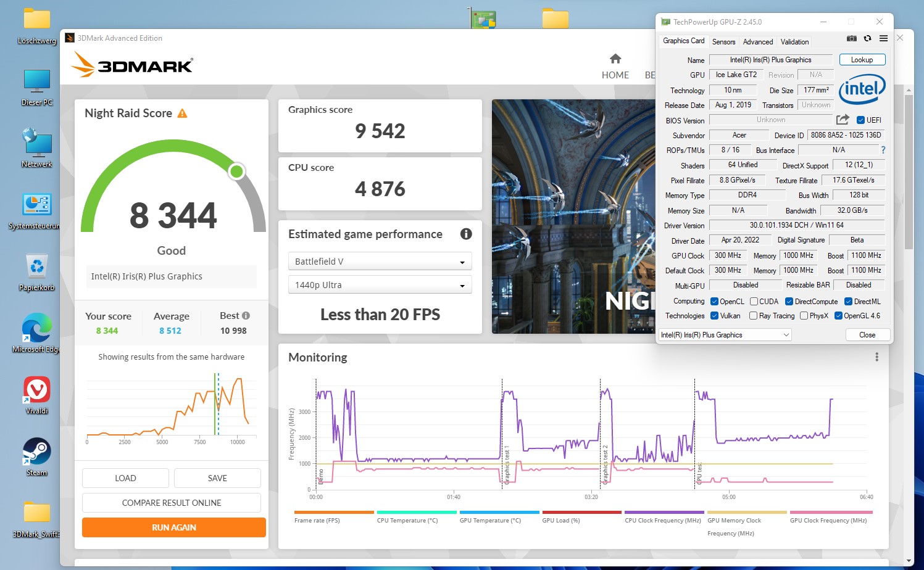Click the score distribution chart

coord(171,407)
